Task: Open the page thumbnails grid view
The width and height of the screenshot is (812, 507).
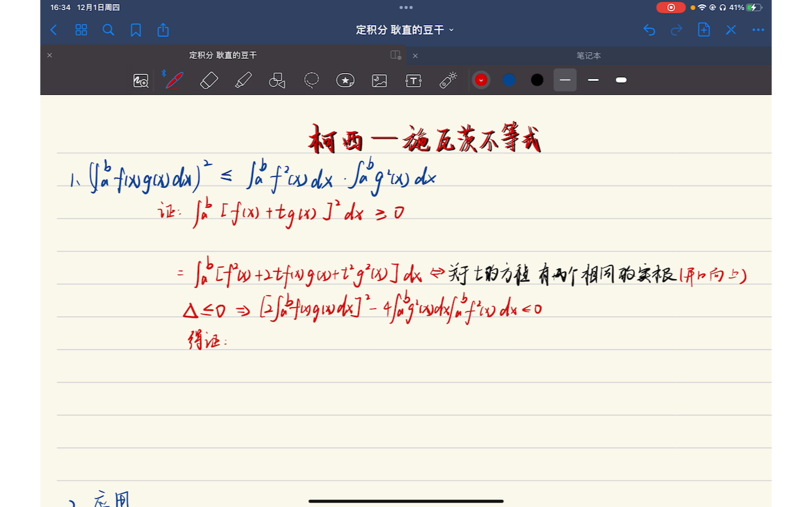Action: point(81,30)
